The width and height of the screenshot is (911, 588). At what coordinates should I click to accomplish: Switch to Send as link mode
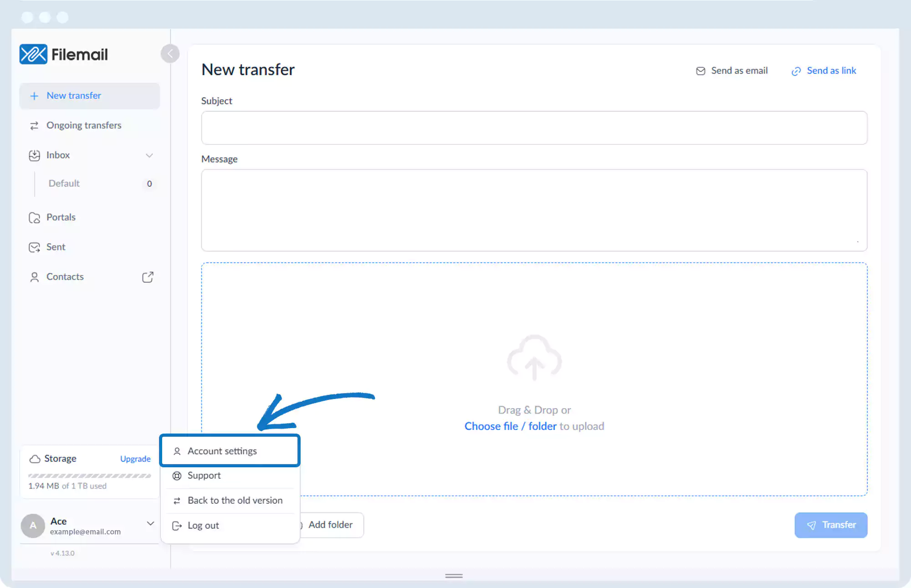click(824, 71)
